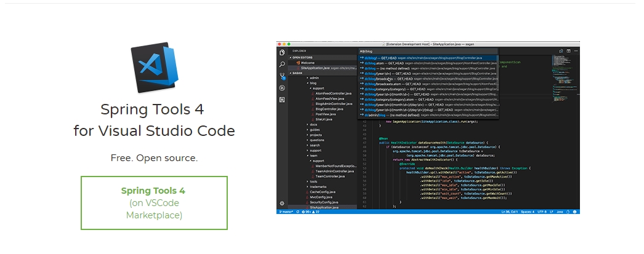
Task: Expand the questions folder
Action: (x=316, y=140)
